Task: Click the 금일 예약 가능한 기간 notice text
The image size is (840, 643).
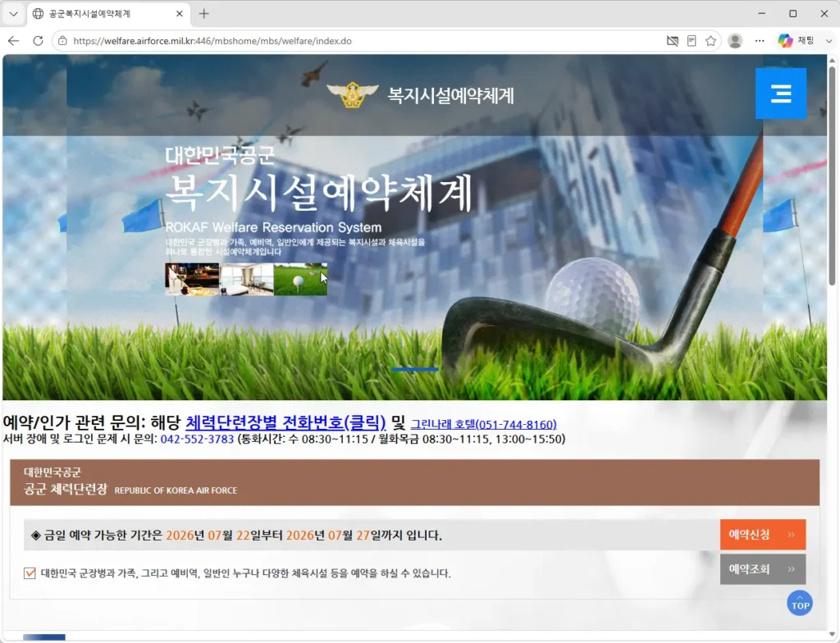Action: 236,535
